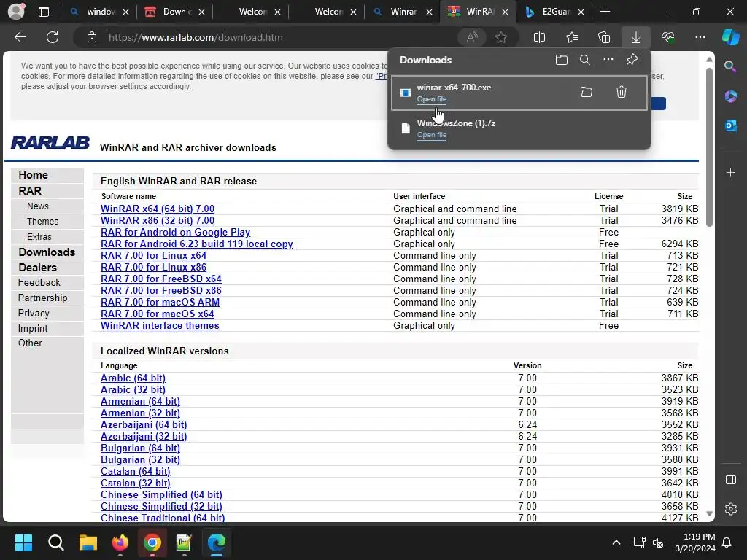Open Windows Start menu
The image size is (747, 560).
pos(23,542)
